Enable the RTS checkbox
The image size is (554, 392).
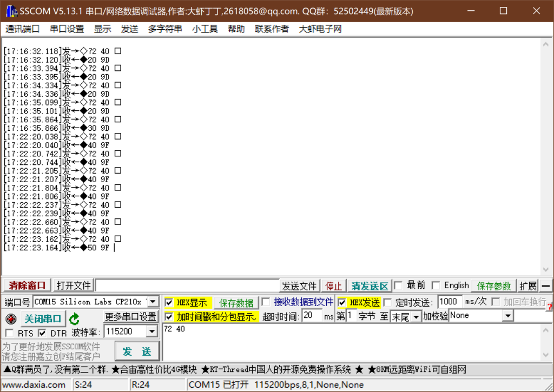pos(9,333)
